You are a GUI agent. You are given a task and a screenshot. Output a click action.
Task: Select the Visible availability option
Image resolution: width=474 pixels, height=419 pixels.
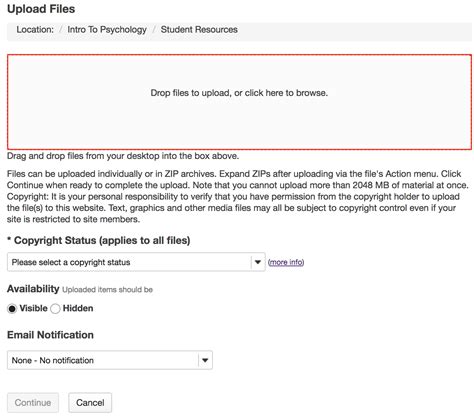coord(12,309)
